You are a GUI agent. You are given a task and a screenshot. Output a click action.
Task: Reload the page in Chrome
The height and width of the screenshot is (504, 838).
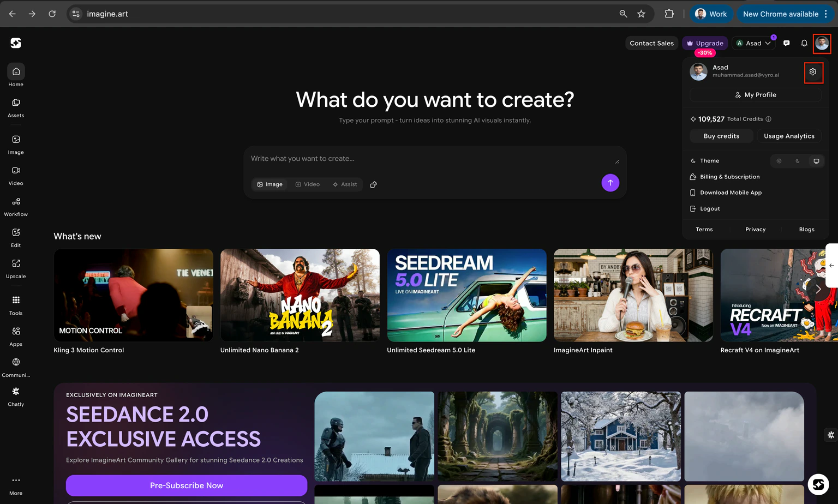click(x=52, y=14)
